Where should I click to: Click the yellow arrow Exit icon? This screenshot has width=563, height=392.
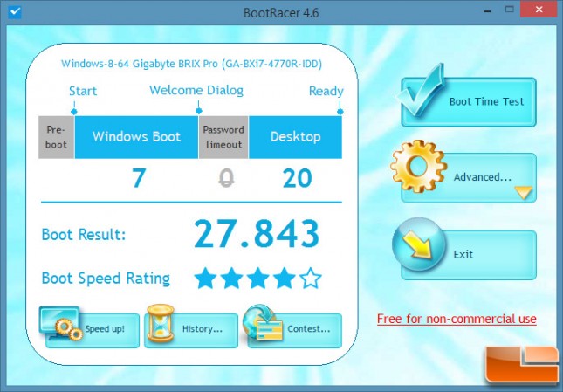pyautogui.click(x=419, y=244)
